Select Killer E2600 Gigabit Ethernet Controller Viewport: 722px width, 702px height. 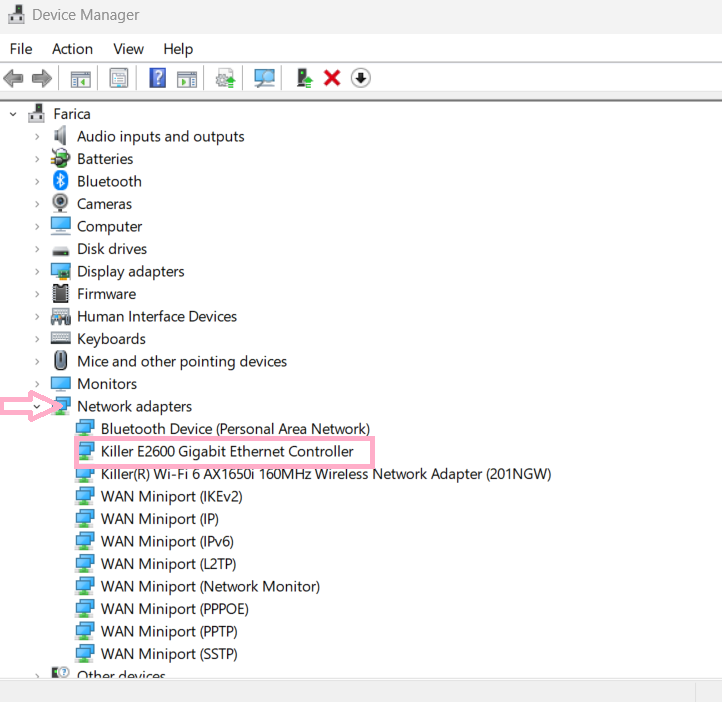pyautogui.click(x=227, y=451)
